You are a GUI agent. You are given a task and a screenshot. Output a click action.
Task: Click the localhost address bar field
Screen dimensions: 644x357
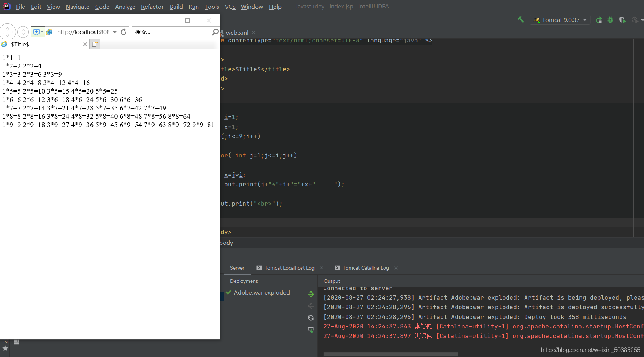(83, 32)
